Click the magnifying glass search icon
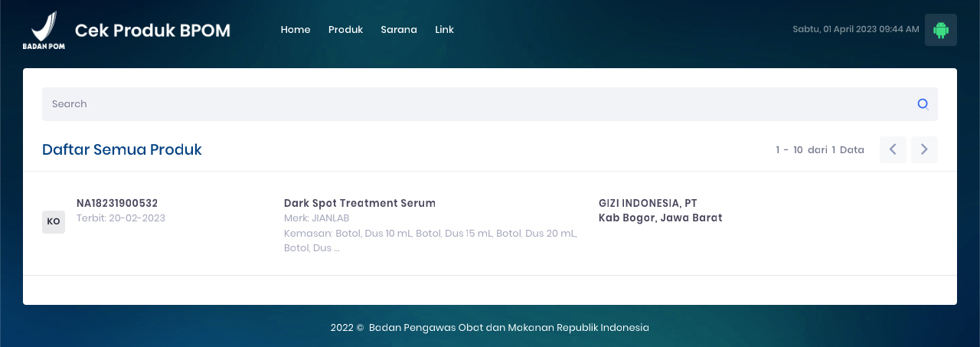Screen dimensions: 980x347 (923, 104)
